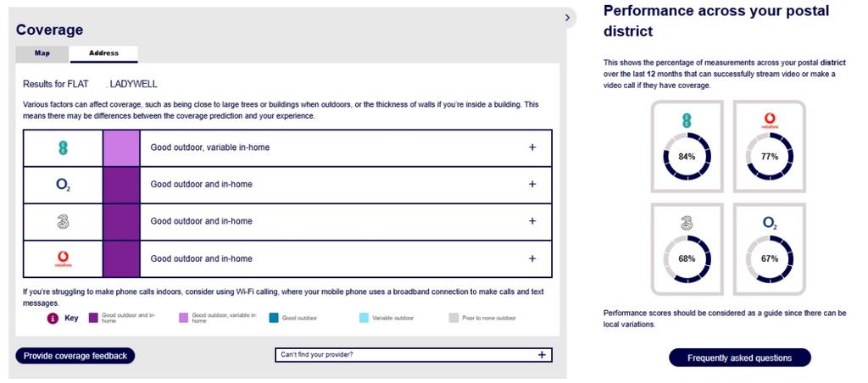Expand the Vodafone coverage row details
The height and width of the screenshot is (383, 868).
click(532, 258)
